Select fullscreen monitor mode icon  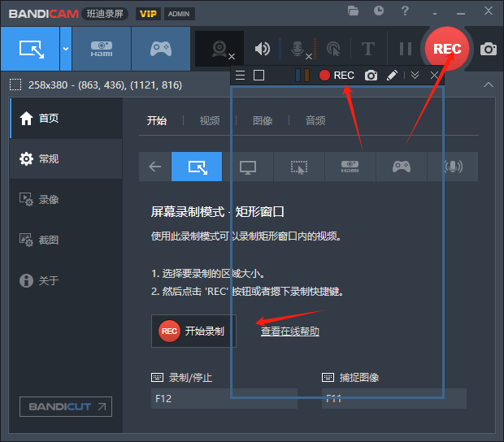click(248, 167)
